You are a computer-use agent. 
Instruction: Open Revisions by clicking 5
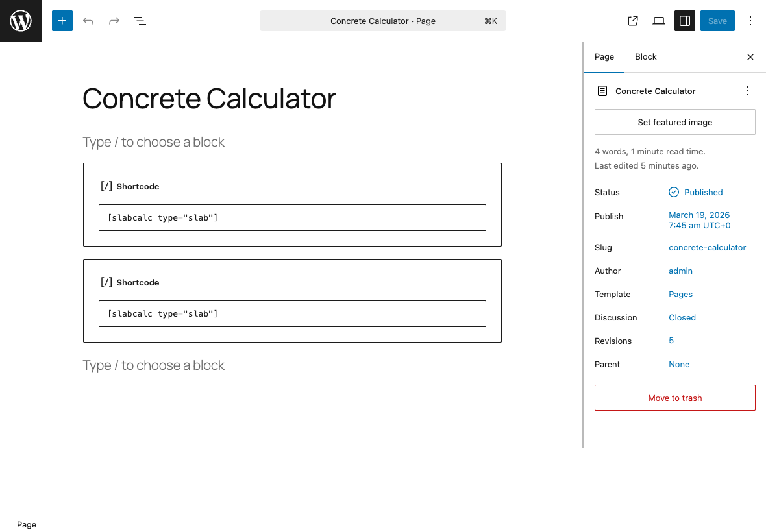[671, 341]
